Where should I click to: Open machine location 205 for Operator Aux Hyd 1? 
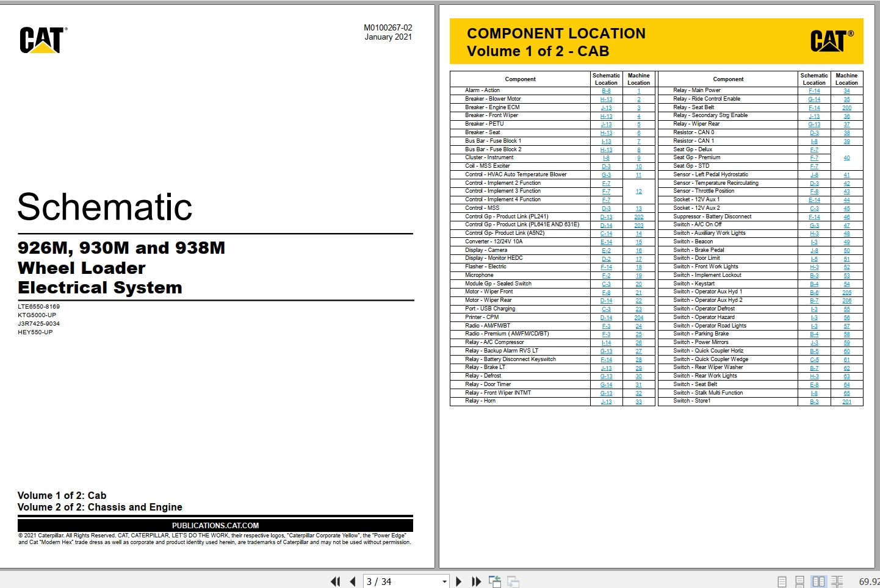[847, 293]
